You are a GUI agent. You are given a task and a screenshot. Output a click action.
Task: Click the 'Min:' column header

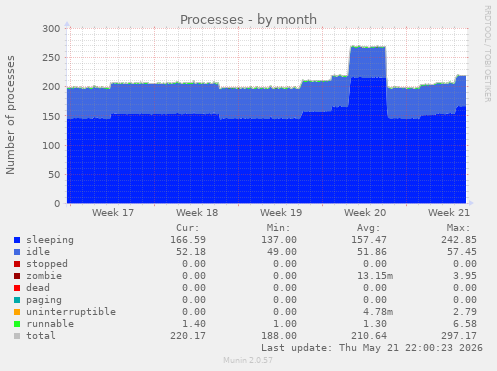coord(278,228)
